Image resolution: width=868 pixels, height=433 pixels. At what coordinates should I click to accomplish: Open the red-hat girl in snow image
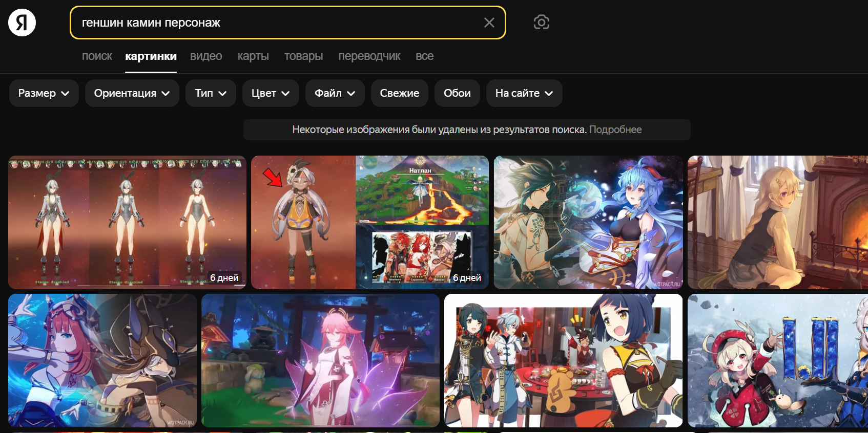(778, 360)
